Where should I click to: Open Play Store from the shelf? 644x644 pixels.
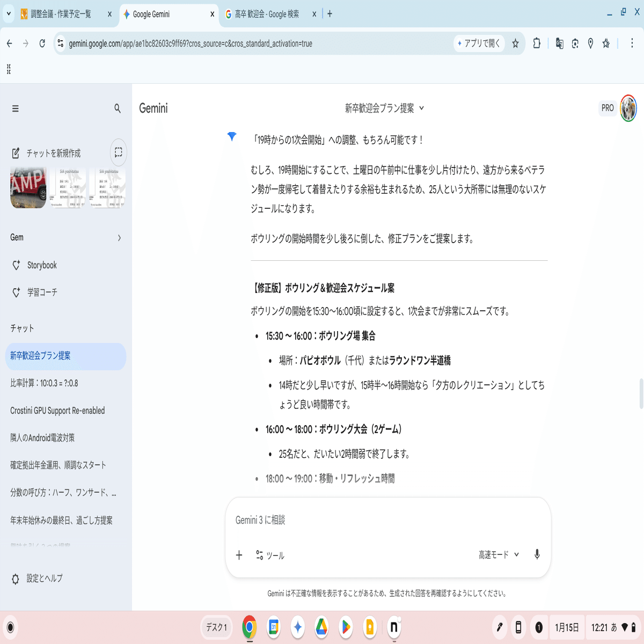(x=346, y=627)
